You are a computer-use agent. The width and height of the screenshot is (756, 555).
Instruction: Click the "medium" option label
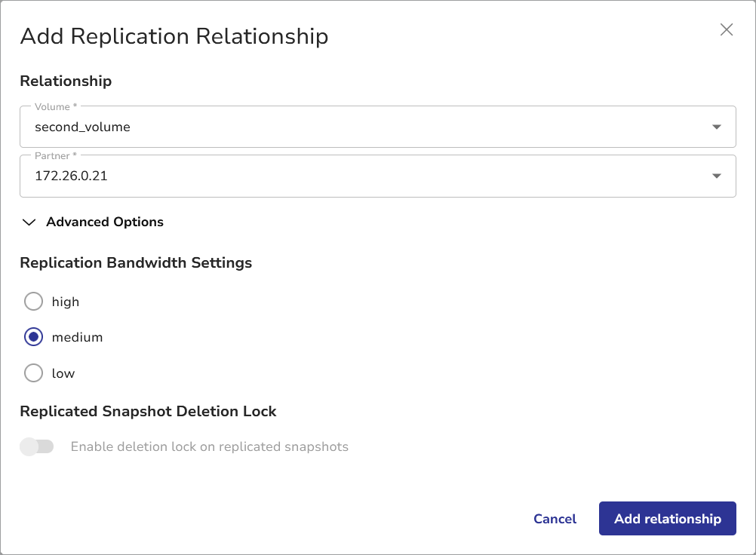point(77,337)
